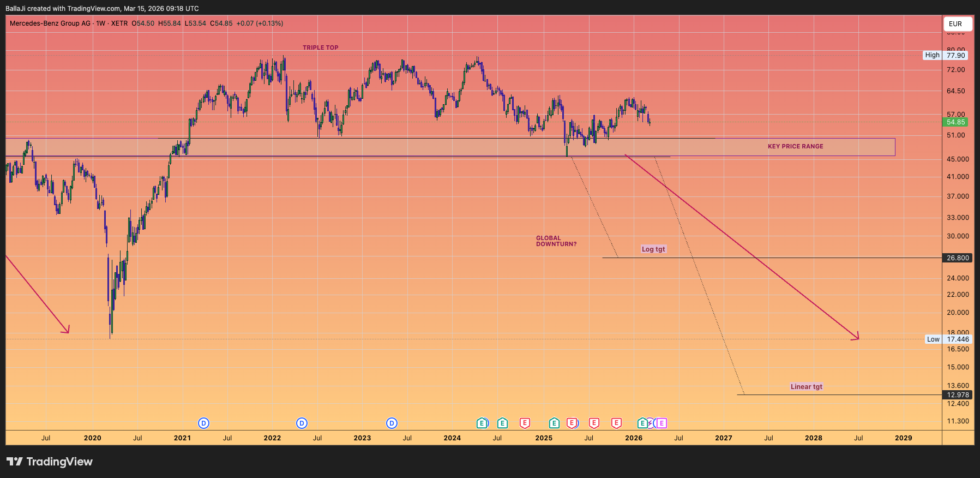The image size is (980, 478).
Task: Click the High 77.90 price label
Action: click(946, 55)
